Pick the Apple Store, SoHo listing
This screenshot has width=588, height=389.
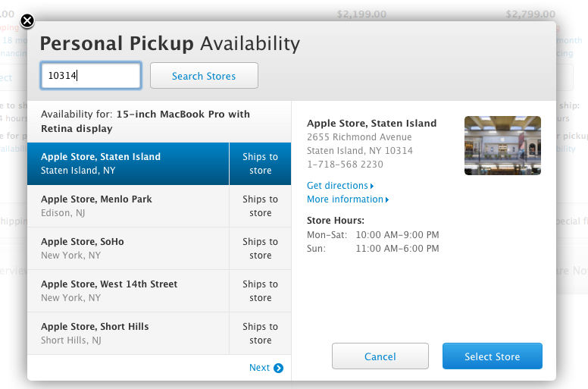tap(128, 249)
